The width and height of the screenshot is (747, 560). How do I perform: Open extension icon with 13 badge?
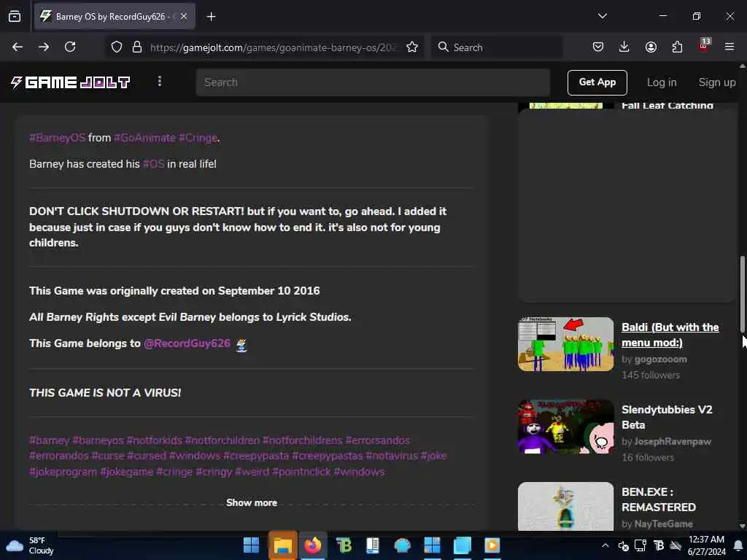[704, 46]
